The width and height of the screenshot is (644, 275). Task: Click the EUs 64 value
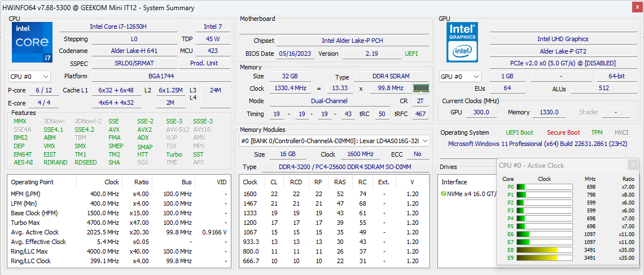click(507, 88)
